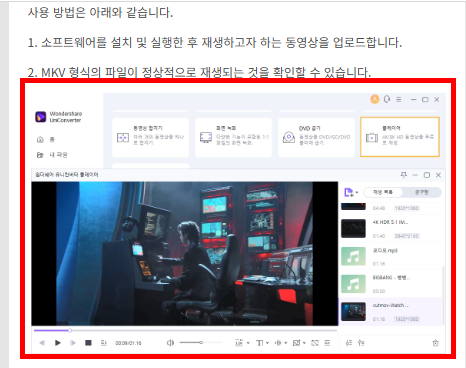Jump to the previous track in the player

tap(42, 343)
